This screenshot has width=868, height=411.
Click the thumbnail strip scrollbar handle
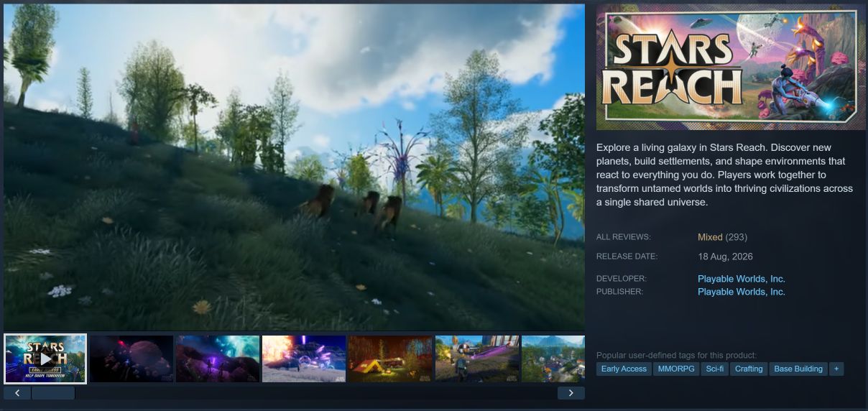pos(53,393)
